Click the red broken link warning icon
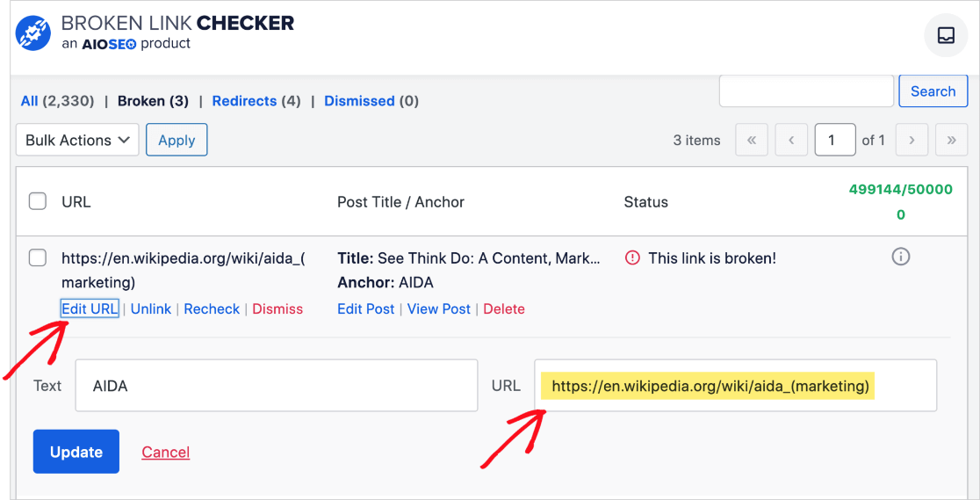Viewport: 980px width, 500px height. (x=632, y=258)
